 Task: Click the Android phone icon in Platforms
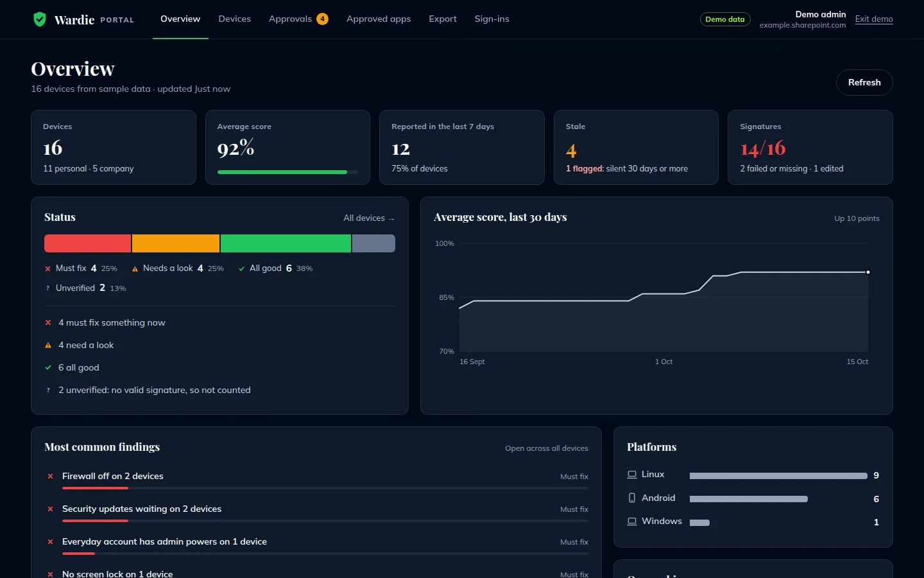632,498
